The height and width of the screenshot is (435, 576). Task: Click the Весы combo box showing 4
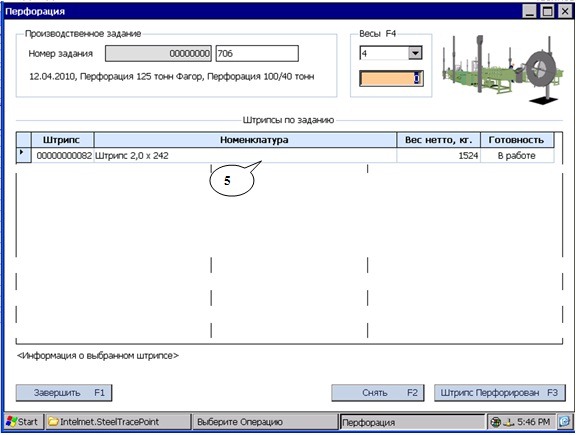[390, 53]
